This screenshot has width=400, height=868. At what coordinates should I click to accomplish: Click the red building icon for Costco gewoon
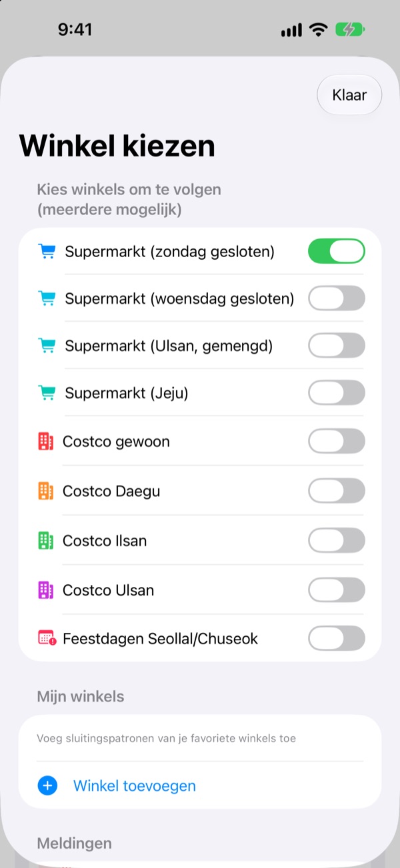(45, 441)
